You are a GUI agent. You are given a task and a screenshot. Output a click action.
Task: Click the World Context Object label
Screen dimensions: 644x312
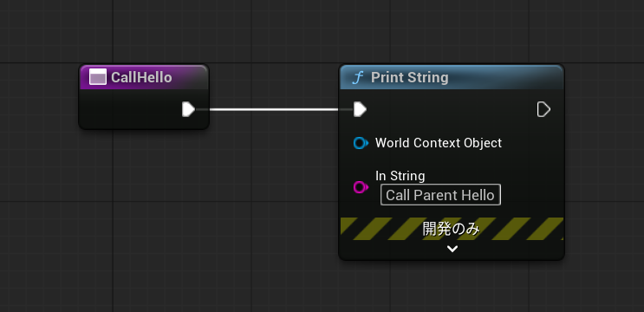click(x=439, y=143)
